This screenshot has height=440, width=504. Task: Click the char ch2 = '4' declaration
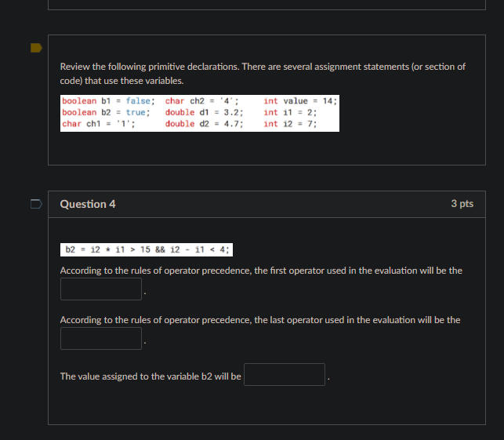click(202, 101)
